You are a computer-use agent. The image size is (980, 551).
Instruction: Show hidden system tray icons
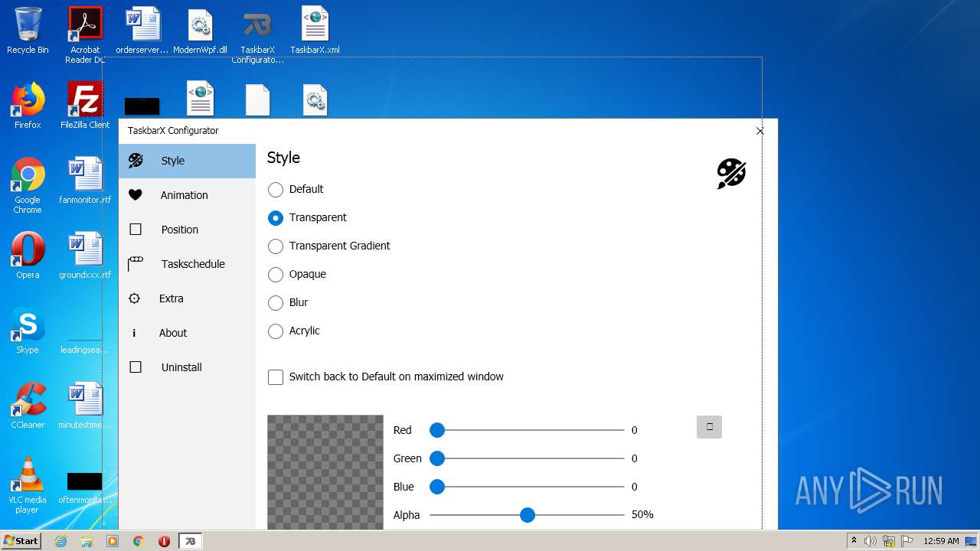click(854, 541)
